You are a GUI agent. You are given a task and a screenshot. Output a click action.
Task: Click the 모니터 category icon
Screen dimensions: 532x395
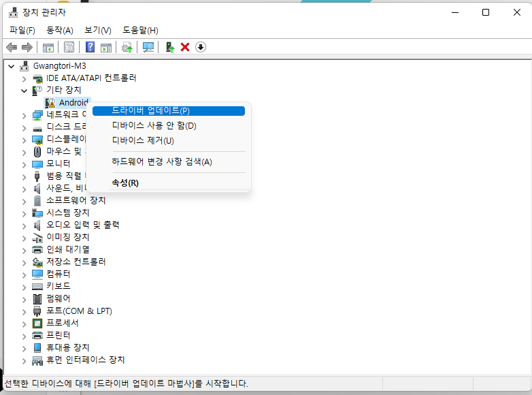pyautogui.click(x=37, y=164)
